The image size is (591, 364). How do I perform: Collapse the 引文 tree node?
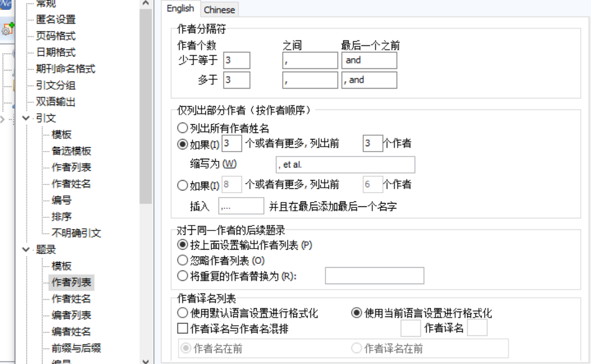click(26, 118)
